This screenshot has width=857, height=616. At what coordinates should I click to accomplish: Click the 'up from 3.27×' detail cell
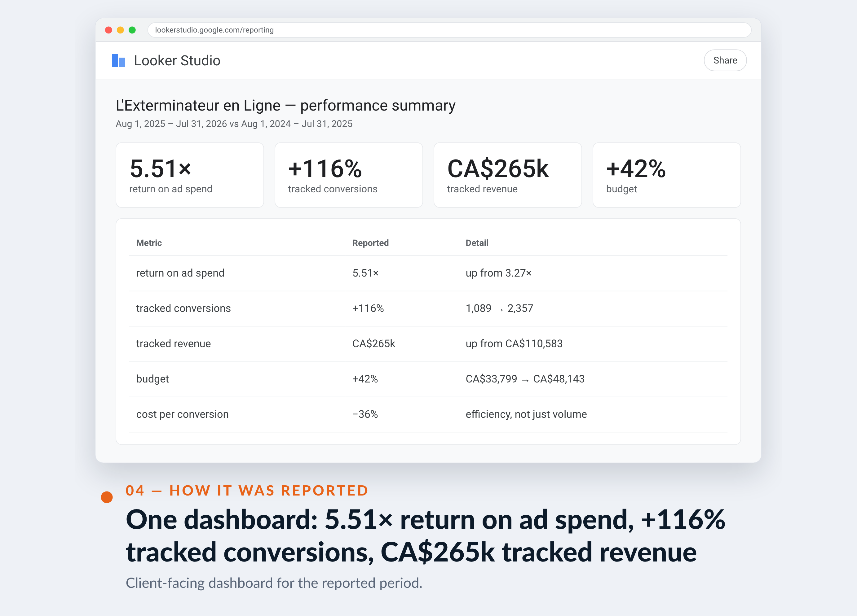498,273
